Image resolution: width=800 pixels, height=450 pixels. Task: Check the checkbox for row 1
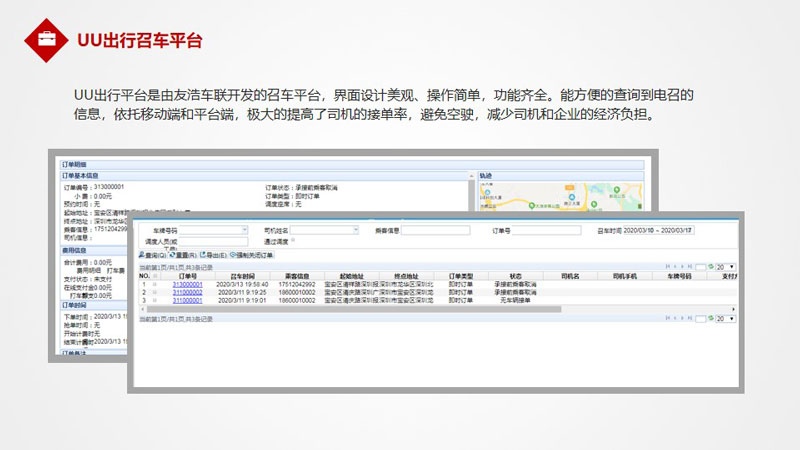click(155, 284)
